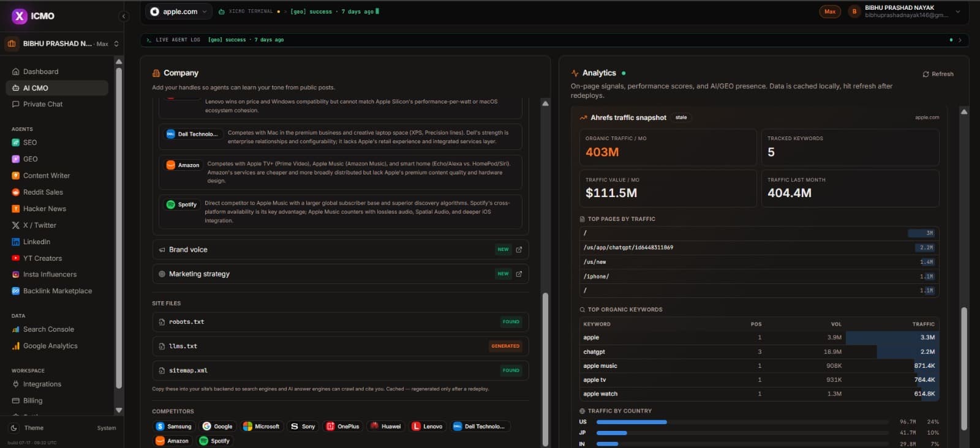Open Private Chat bubble icon
Viewport: 980px width, 448px height.
click(x=16, y=104)
